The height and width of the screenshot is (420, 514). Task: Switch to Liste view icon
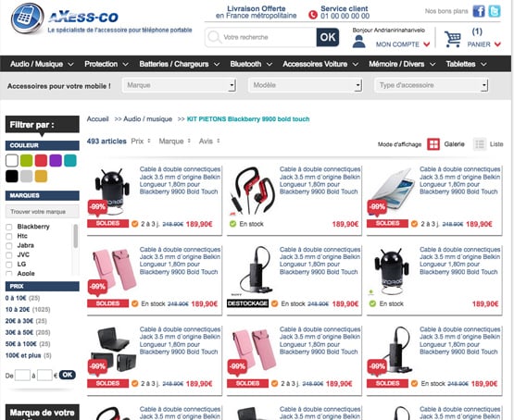(x=480, y=144)
